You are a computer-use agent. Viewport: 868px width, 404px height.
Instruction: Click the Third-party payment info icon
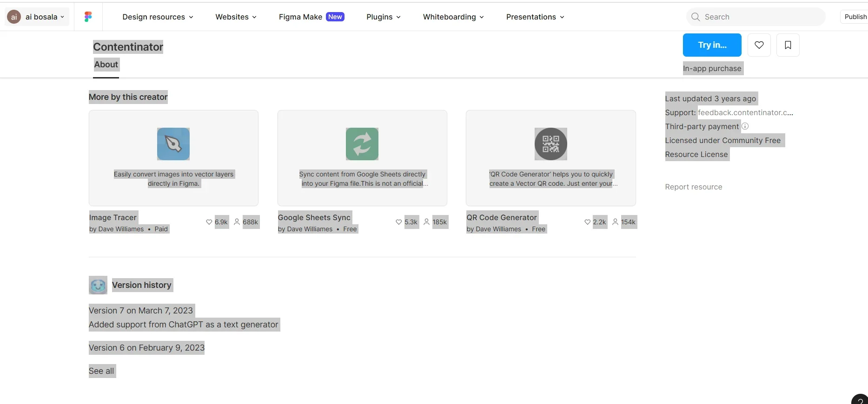[x=745, y=126]
